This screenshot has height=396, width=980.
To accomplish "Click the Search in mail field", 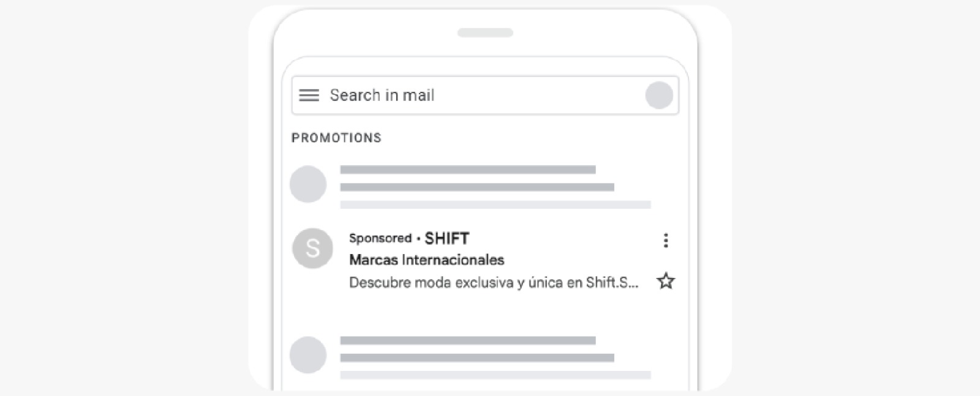I will (x=485, y=95).
